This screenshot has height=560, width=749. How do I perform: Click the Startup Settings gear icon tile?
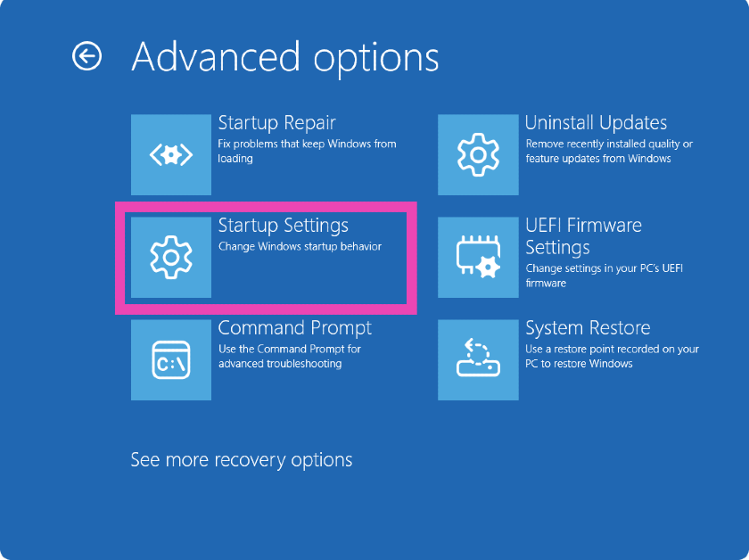(x=171, y=258)
